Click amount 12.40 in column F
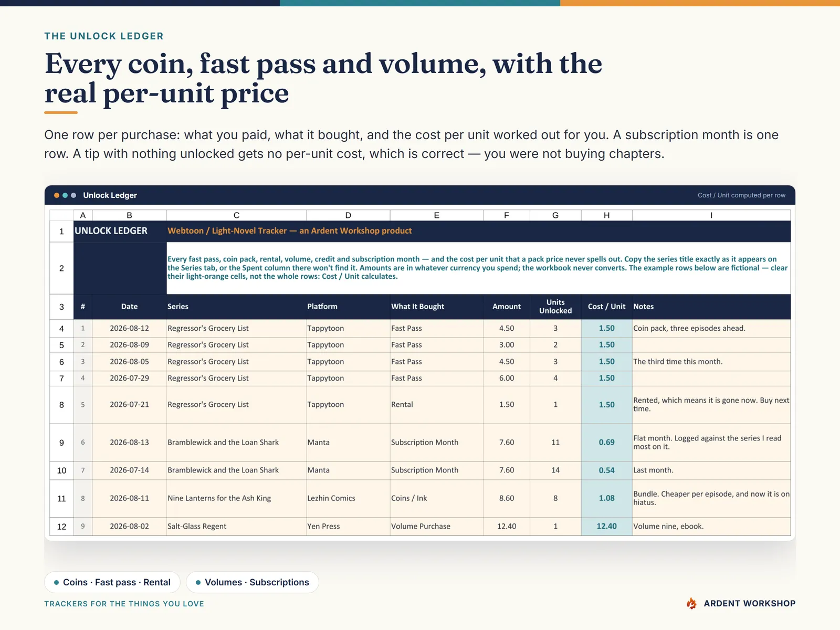 point(507,527)
